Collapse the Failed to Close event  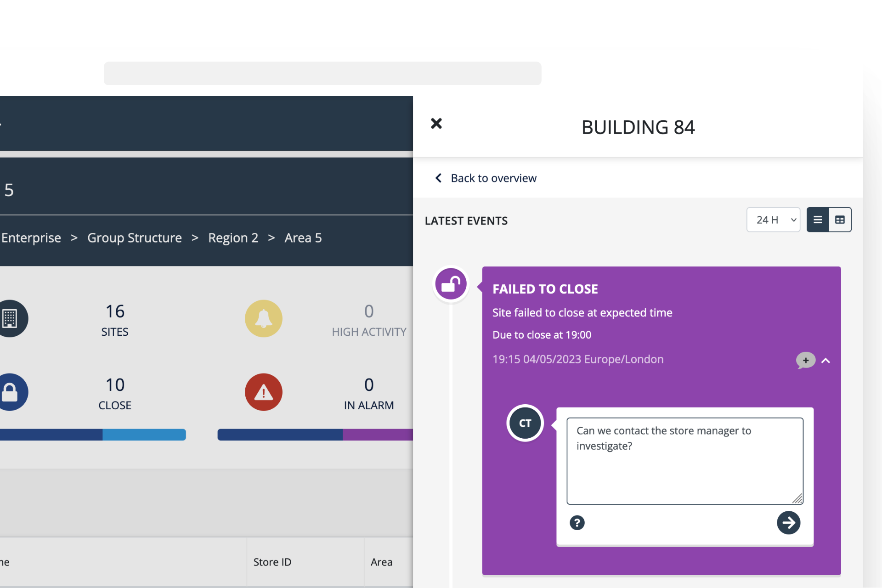pyautogui.click(x=825, y=361)
